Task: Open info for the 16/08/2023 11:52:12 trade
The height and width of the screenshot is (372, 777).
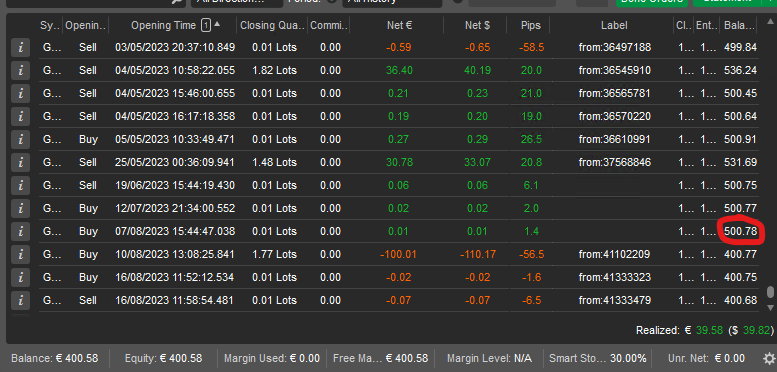Action: coord(20,277)
